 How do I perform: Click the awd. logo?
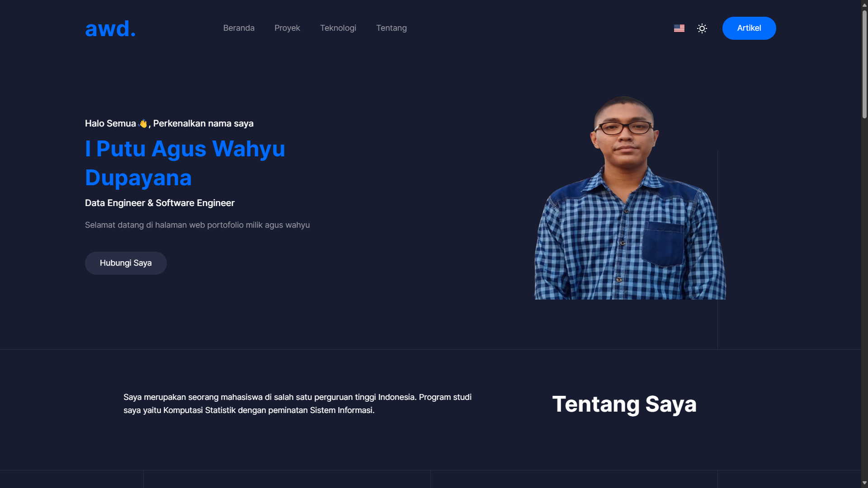pyautogui.click(x=110, y=28)
